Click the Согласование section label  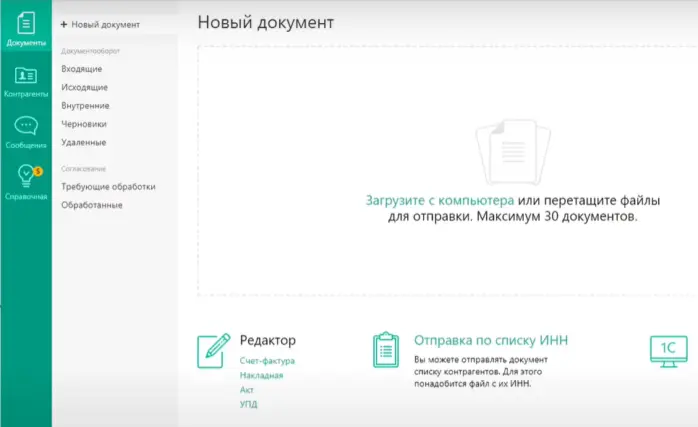pyautogui.click(x=83, y=169)
